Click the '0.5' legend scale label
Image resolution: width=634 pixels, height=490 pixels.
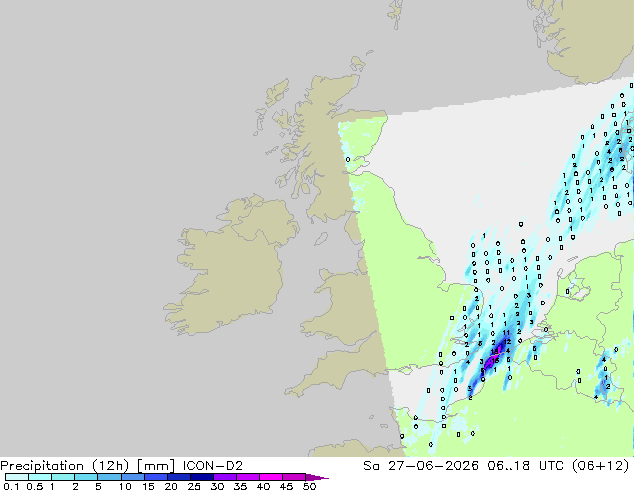(x=34, y=486)
